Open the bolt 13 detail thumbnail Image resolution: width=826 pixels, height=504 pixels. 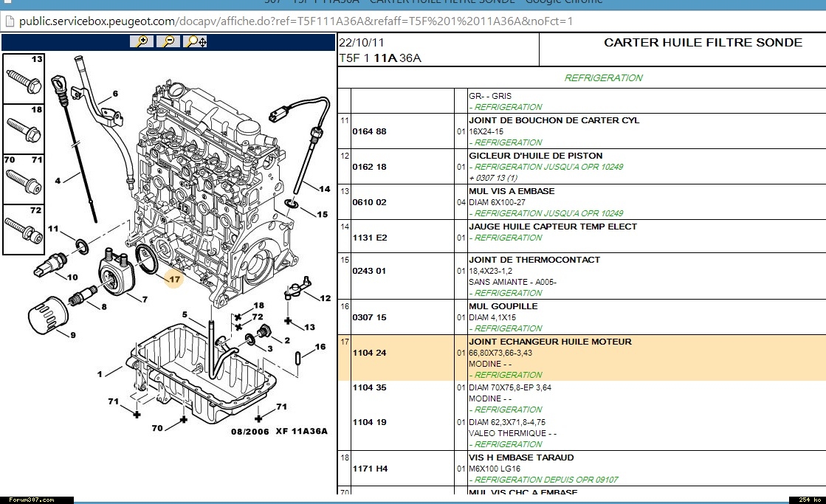point(24,78)
